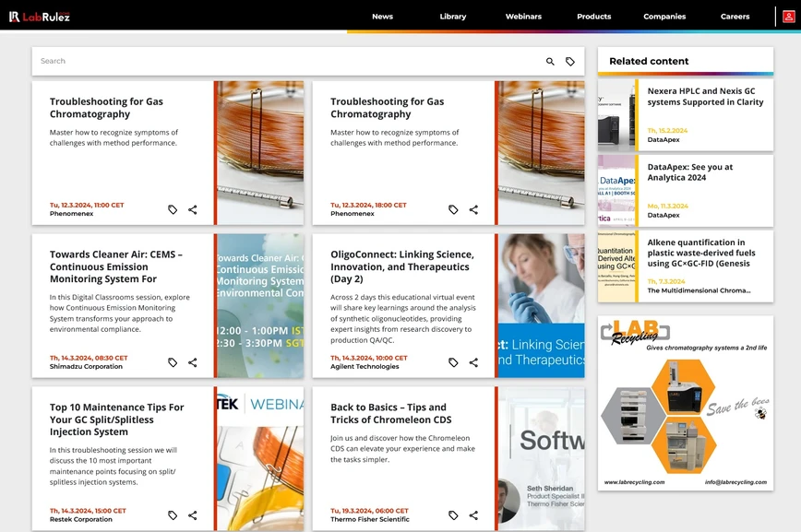Screen dimensions: 801x532
Task: Tag the Phenomenex 11:00 CET webinar
Action: coord(173,209)
